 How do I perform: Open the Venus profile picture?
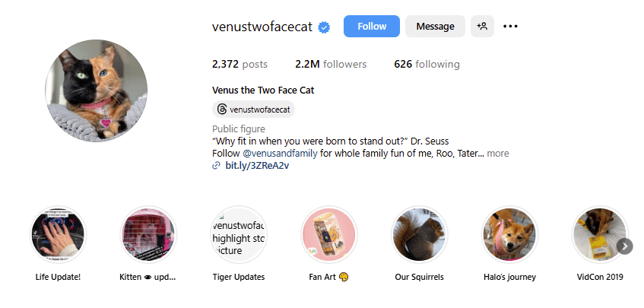(96, 91)
